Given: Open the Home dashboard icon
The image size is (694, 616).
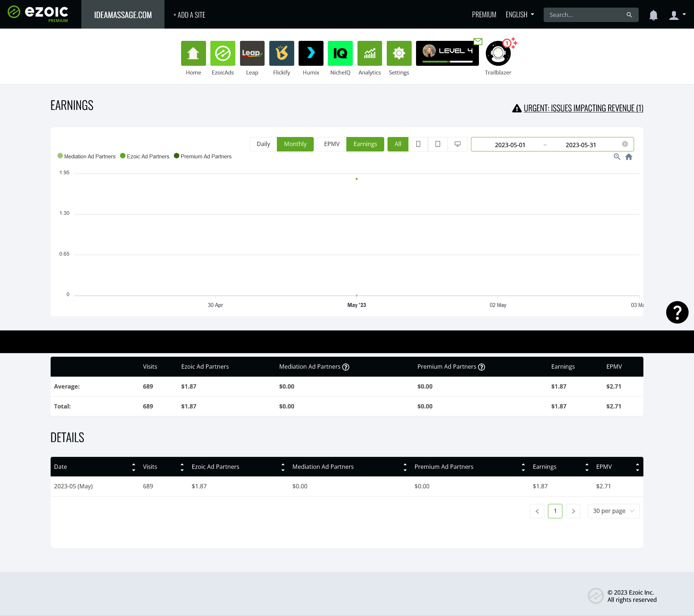Looking at the screenshot, I should [193, 53].
